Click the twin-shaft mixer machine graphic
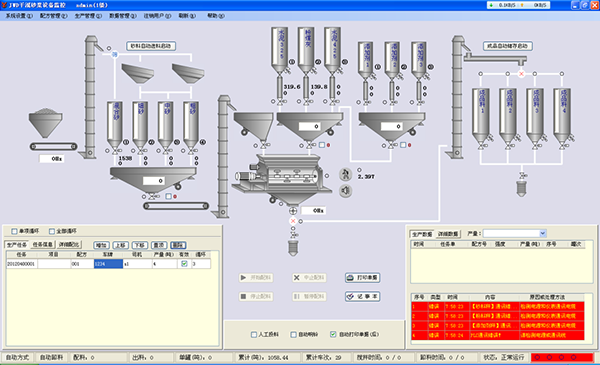Screen dimensions: 600x365 point(281,176)
